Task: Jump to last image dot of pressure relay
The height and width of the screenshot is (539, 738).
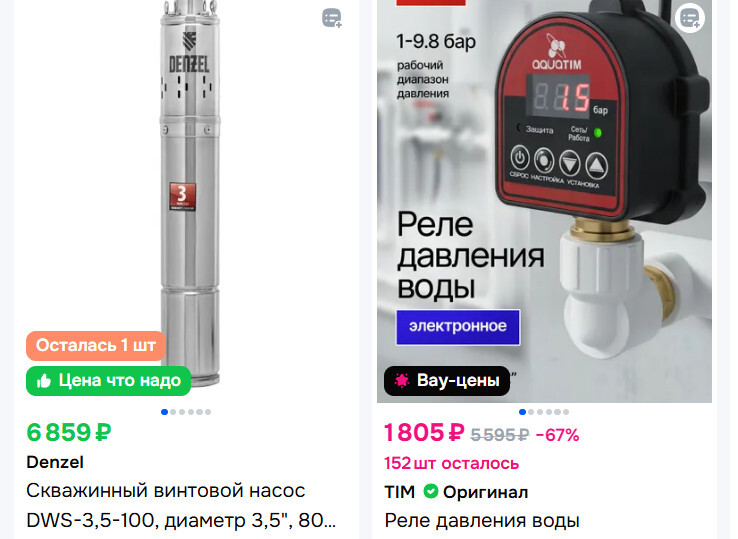Action: [x=566, y=412]
